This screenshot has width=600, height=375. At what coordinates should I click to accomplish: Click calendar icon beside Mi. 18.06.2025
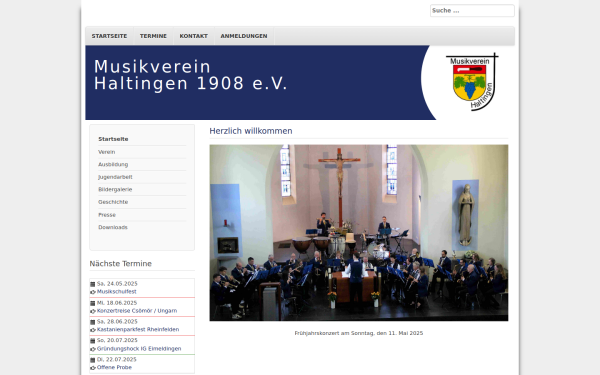92,303
